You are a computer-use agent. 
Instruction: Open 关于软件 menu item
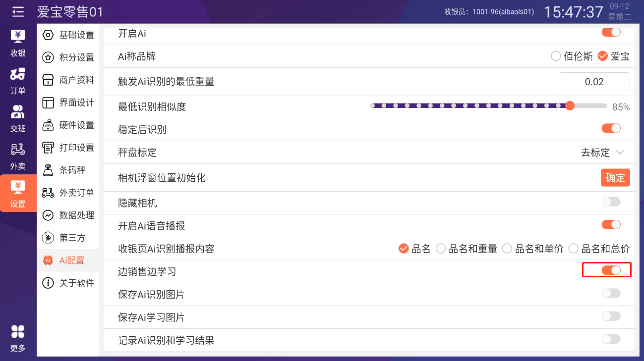click(x=68, y=283)
